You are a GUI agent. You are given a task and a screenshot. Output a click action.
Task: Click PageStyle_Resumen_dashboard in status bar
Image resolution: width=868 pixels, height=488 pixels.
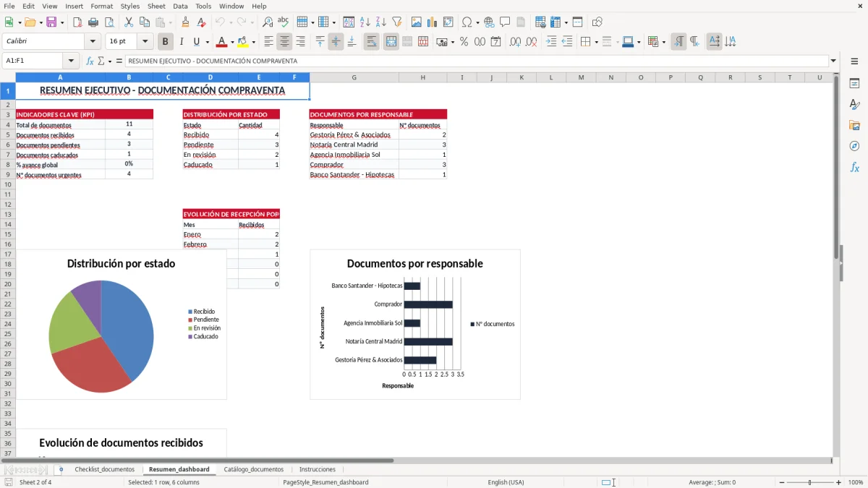325,482
